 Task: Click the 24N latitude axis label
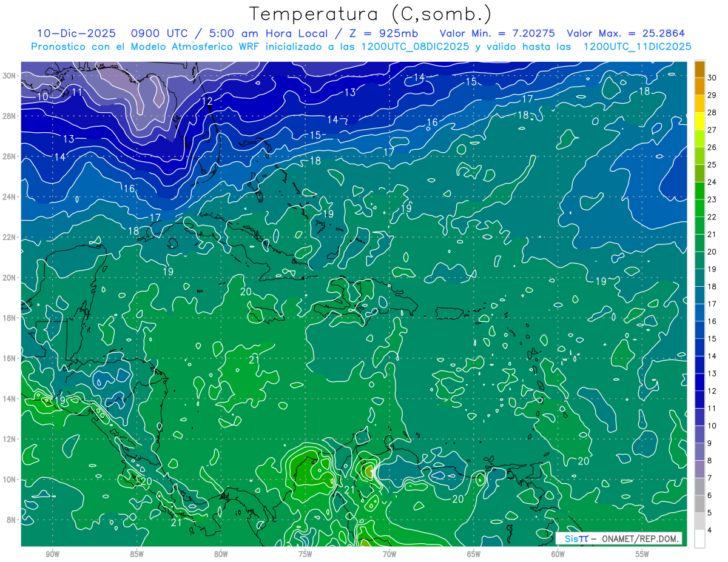tap(10, 197)
